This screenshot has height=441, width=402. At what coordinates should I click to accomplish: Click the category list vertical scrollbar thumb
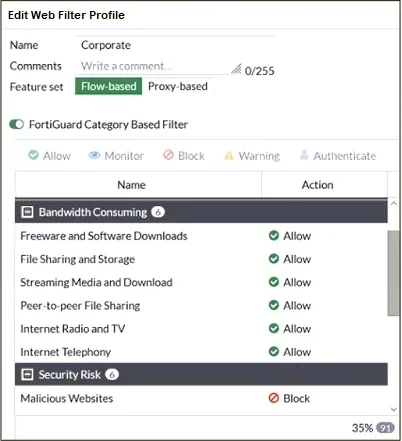tap(393, 273)
